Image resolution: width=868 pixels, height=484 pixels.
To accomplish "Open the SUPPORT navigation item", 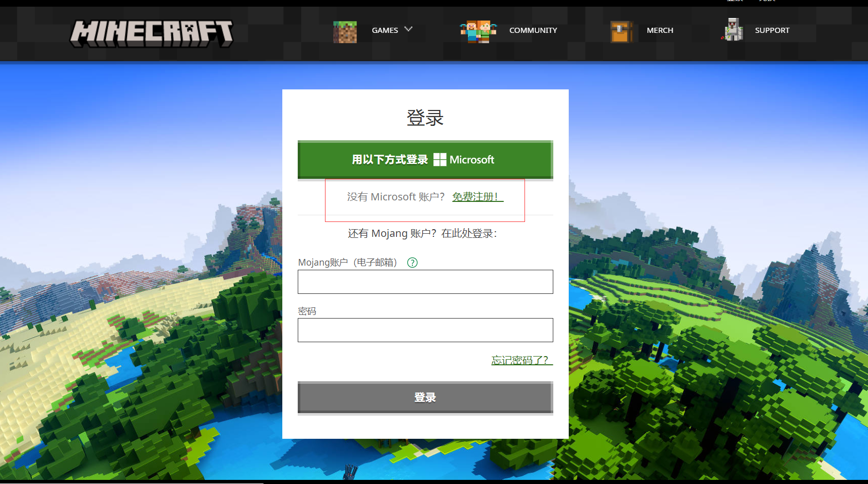I will (772, 30).
